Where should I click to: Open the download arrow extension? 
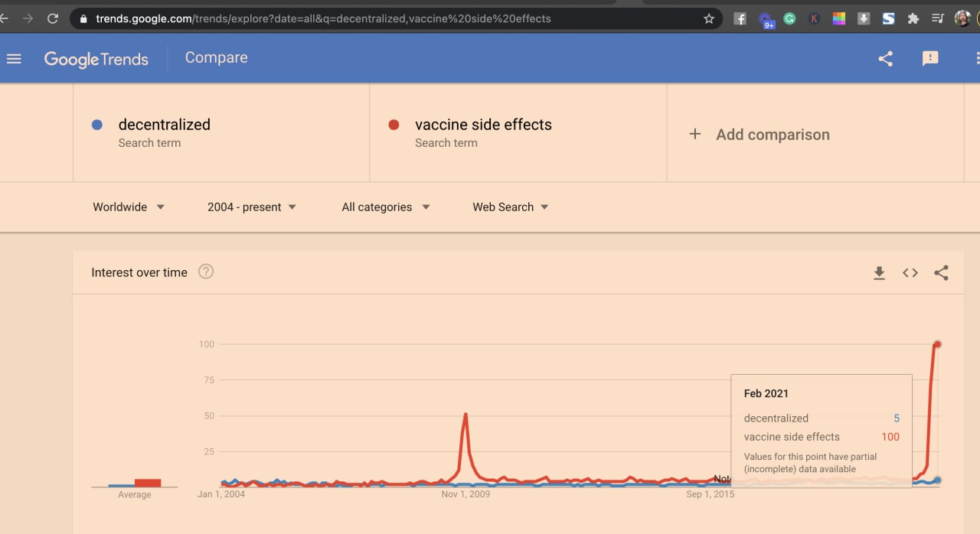coord(864,18)
